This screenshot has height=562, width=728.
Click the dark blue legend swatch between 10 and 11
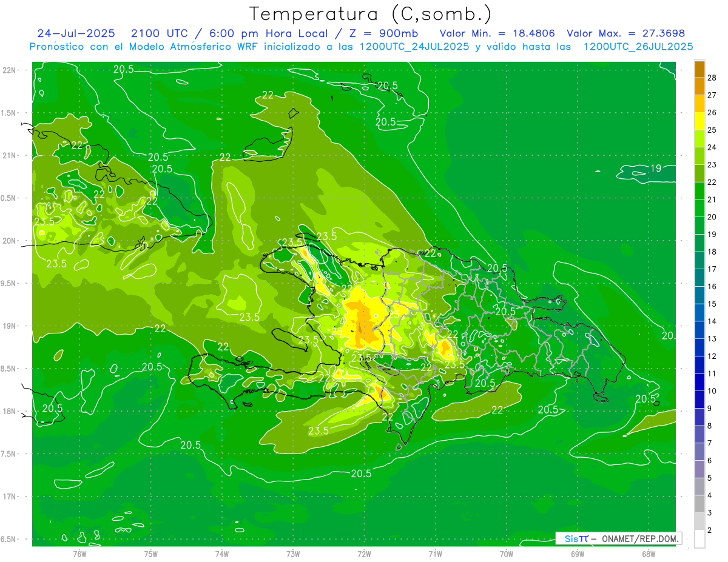(699, 383)
